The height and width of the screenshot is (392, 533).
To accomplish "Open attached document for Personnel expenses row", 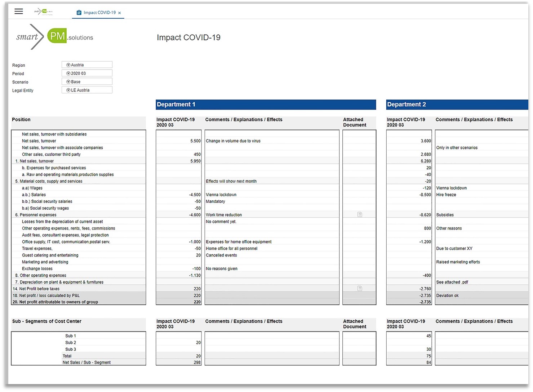I will coord(359,215).
